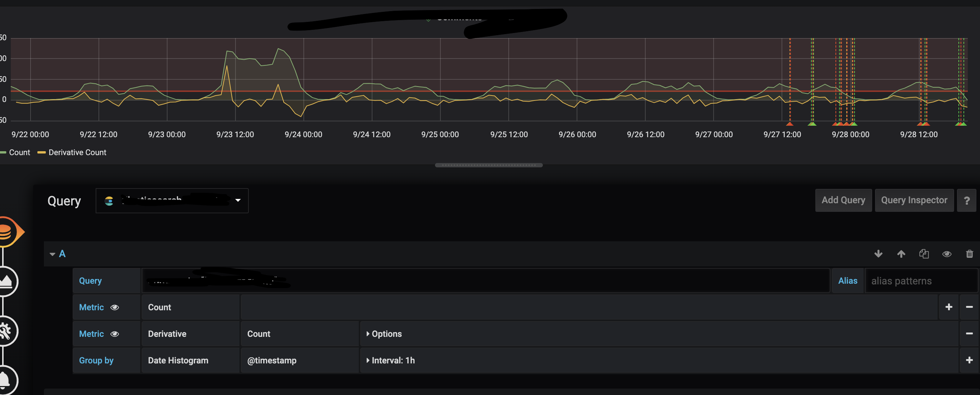Click the Elasticsearch datasource logo
The image size is (980, 395).
pyautogui.click(x=109, y=201)
